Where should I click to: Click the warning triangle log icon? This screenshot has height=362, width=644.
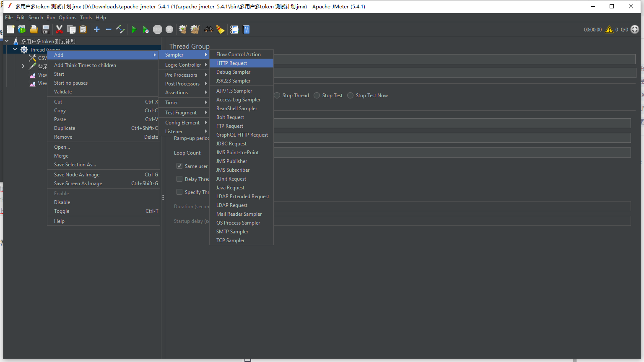tap(609, 29)
